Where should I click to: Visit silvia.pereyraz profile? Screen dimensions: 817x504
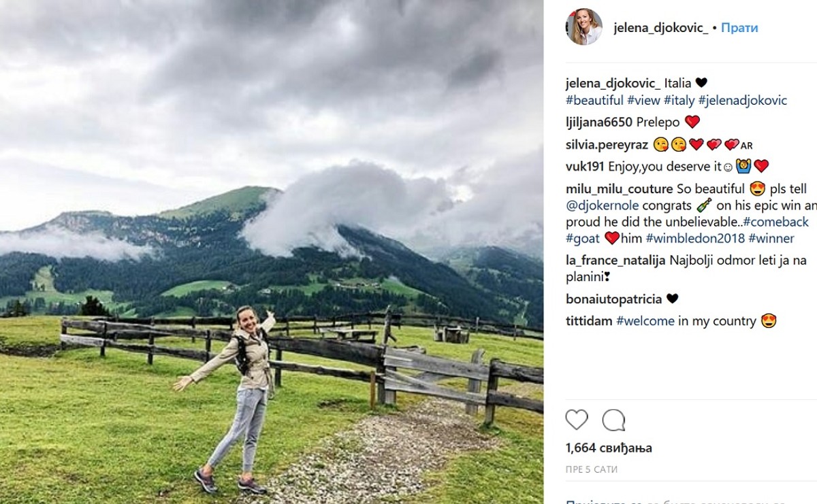(x=607, y=144)
